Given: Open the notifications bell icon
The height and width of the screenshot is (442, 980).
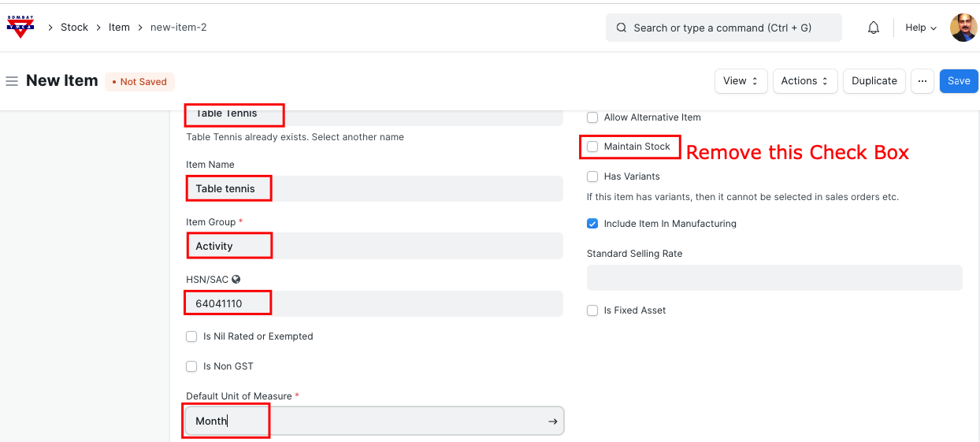Looking at the screenshot, I should [874, 28].
